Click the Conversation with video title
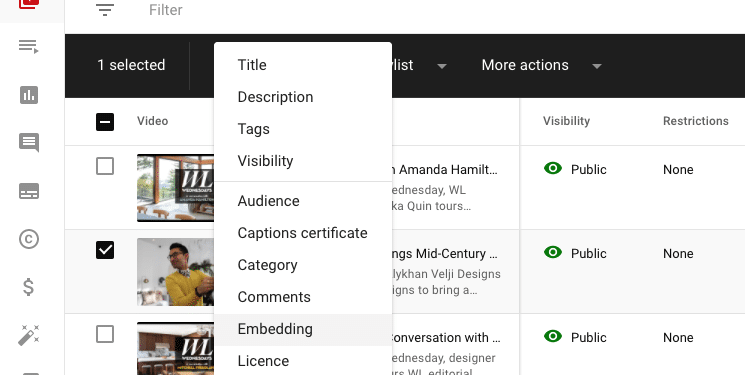The height and width of the screenshot is (375, 745). click(446, 337)
